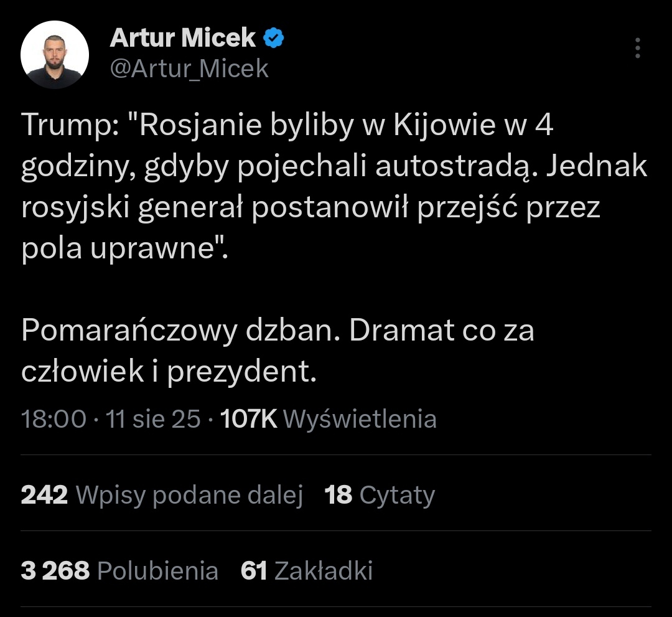This screenshot has height=617, width=672.
Task: Click the 242 reposts number
Action: 44,496
